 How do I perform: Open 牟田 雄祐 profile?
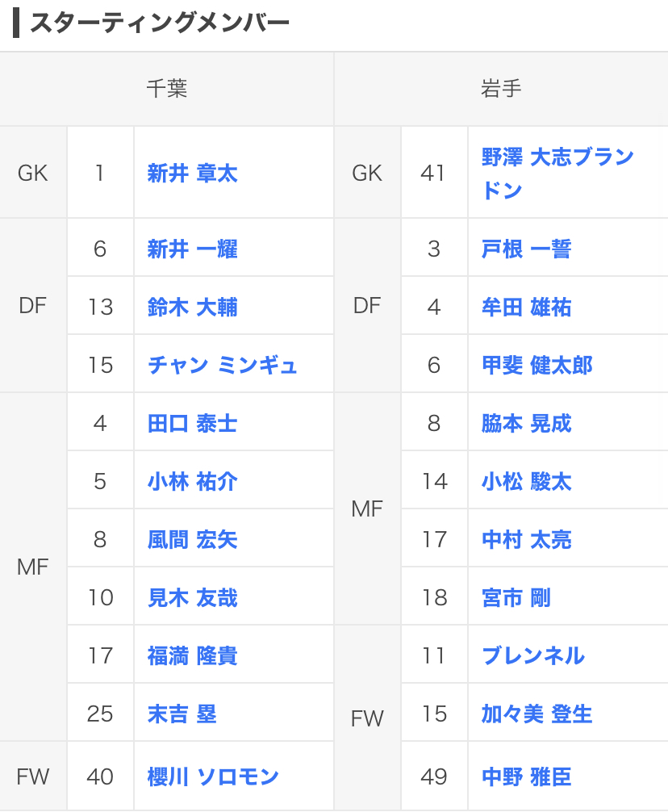pyautogui.click(x=526, y=308)
